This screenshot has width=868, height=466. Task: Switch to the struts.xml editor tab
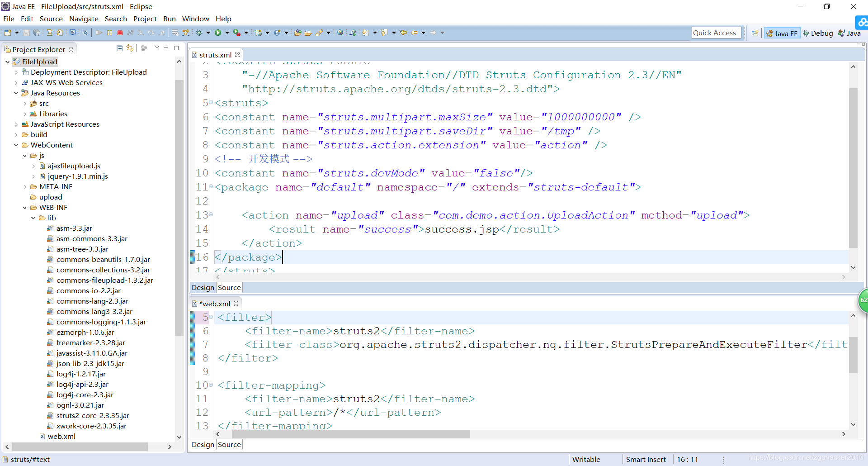point(215,55)
